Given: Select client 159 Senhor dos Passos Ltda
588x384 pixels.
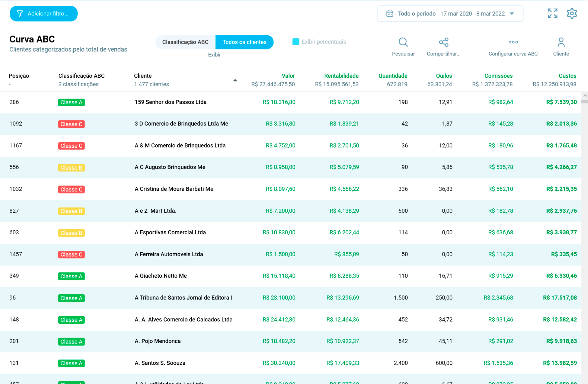Looking at the screenshot, I should [170, 102].
